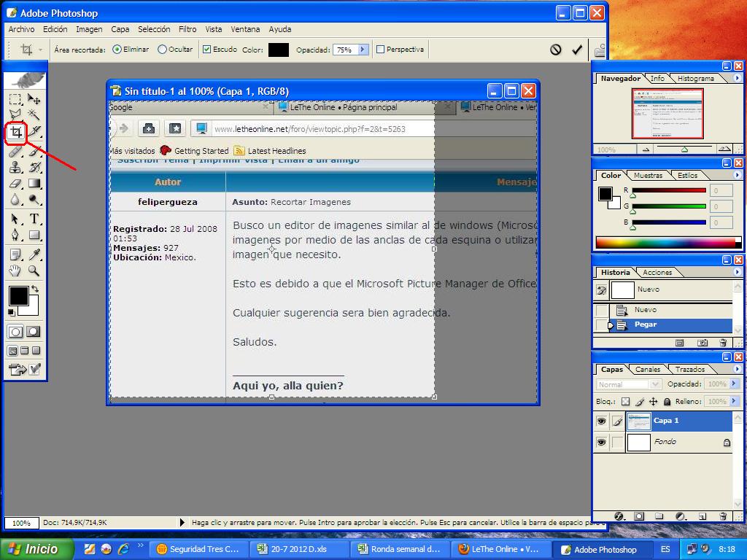Select the Clone Stamp tool
The image size is (747, 560).
pos(15,167)
